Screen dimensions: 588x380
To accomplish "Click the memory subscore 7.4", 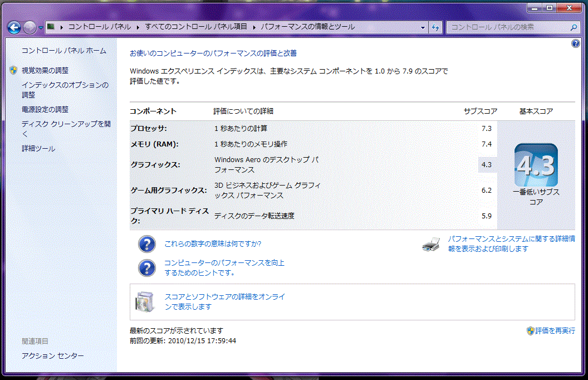I will [486, 144].
